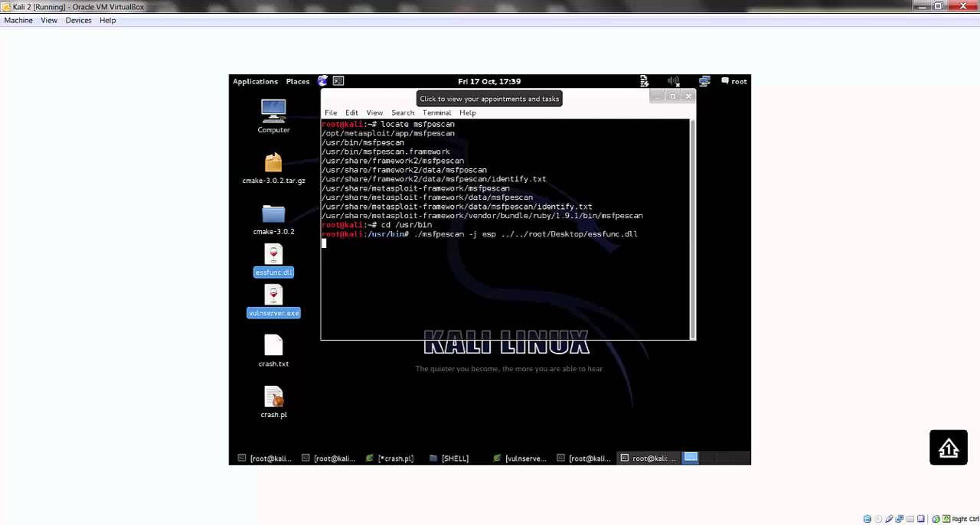This screenshot has height=525, width=980.
Task: Click the home arrow overlay button
Action: (x=949, y=448)
